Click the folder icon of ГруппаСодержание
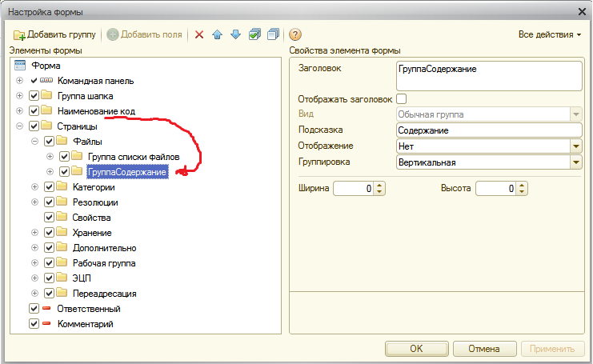Image resolution: width=593 pixels, height=364 pixels. coord(77,171)
